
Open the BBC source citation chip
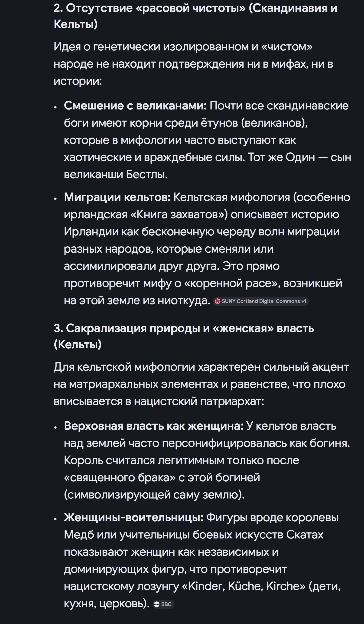tap(163, 604)
